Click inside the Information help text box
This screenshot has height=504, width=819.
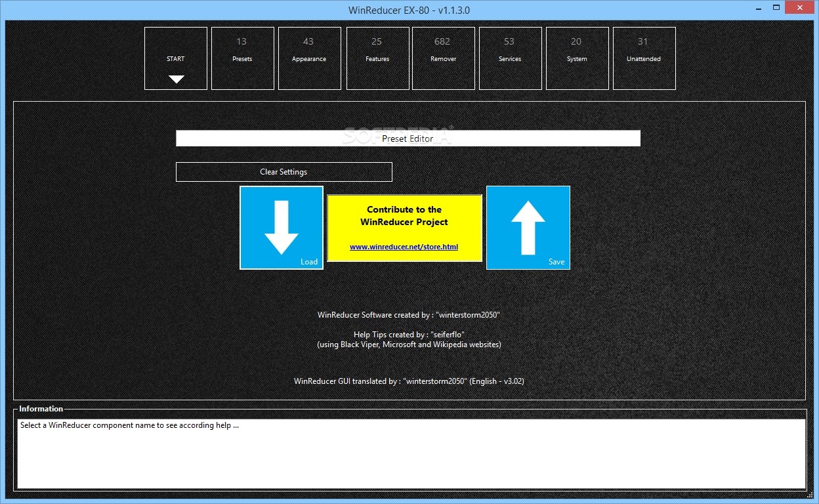411,454
